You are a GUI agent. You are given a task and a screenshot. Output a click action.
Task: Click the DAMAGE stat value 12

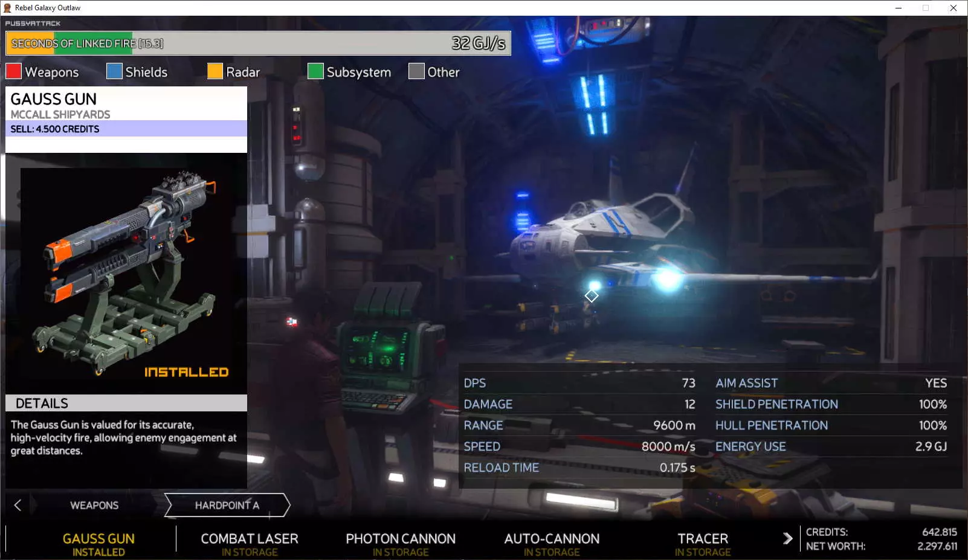coord(690,404)
